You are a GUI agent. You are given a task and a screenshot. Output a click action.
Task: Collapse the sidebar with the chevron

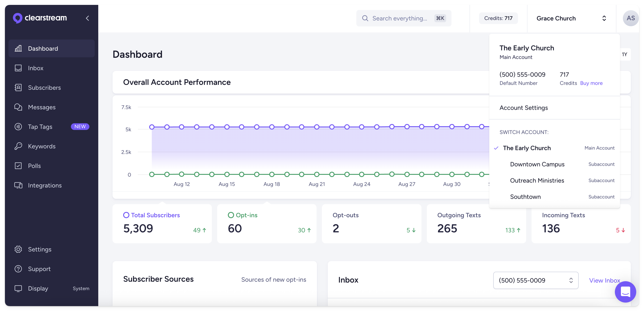coord(88,18)
